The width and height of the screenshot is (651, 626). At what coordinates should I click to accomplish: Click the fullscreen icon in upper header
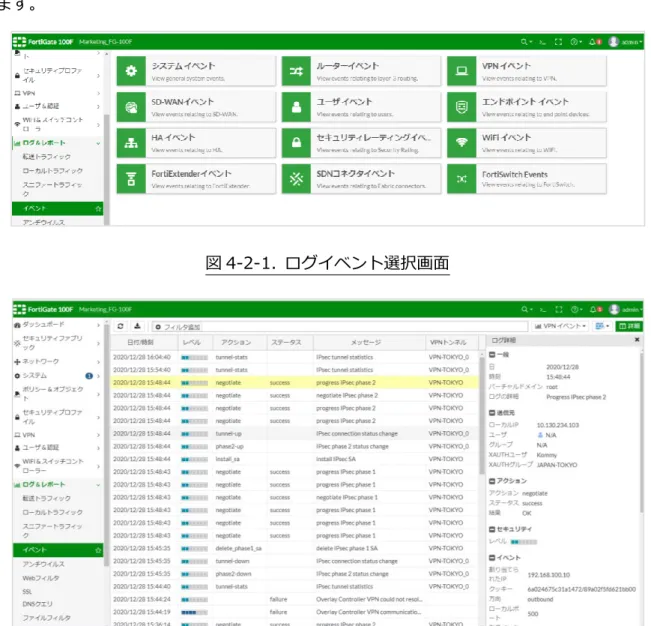[558, 42]
